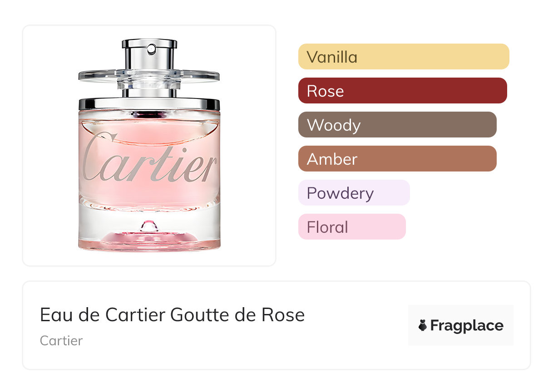Select the Amber accord bar
Image resolution: width=553 pixels, height=392 pixels.
pos(397,159)
